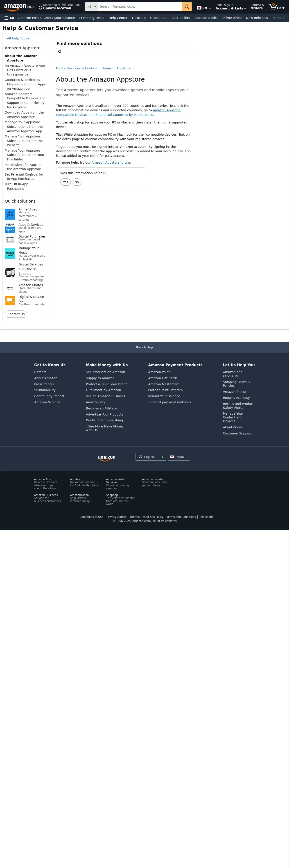Open the Amazon Appstore forum link
The width and height of the screenshot is (289, 868).
pyautogui.click(x=111, y=162)
